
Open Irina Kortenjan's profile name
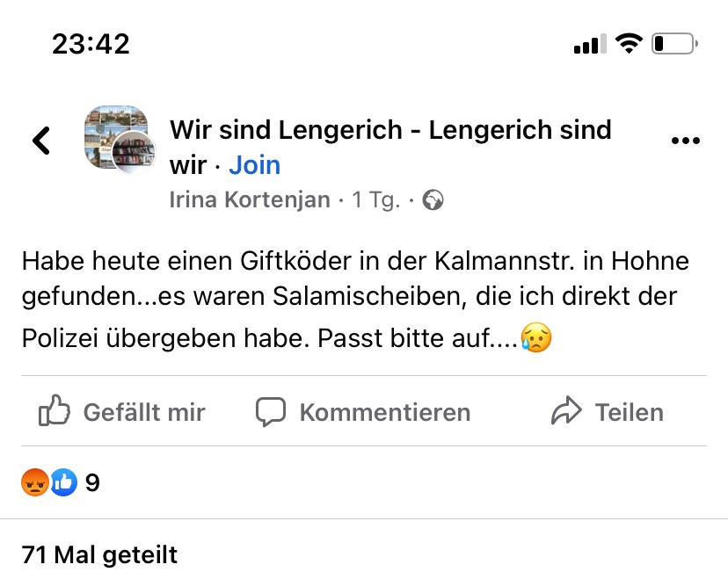[249, 199]
